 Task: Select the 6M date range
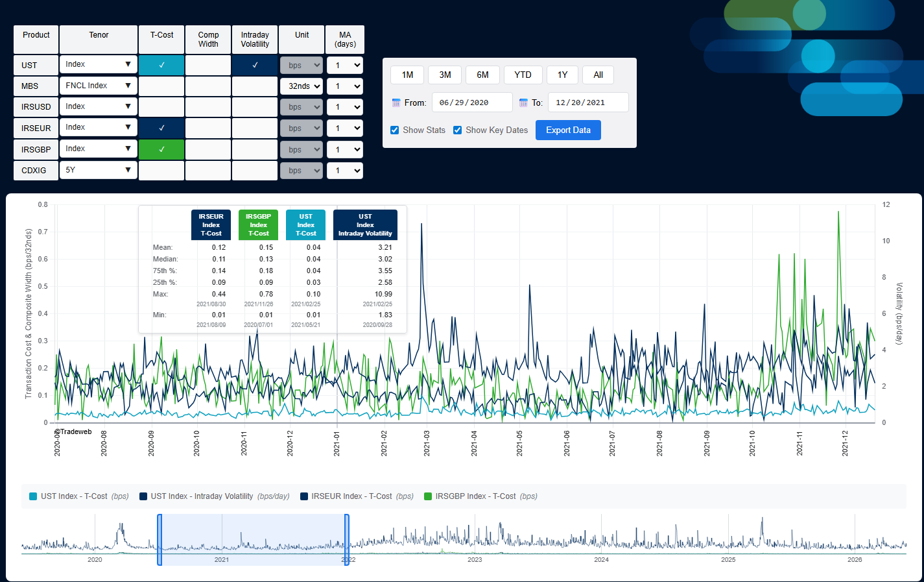(482, 75)
